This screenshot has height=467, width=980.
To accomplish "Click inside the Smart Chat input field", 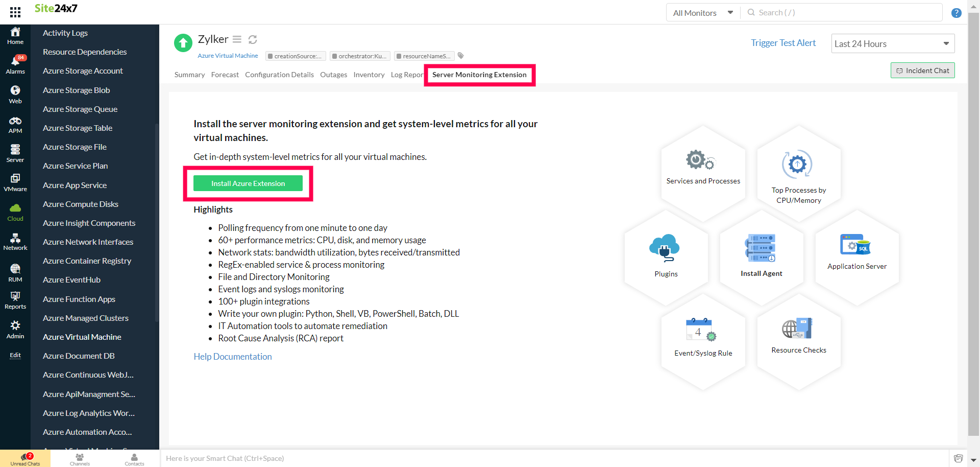I will [357, 458].
